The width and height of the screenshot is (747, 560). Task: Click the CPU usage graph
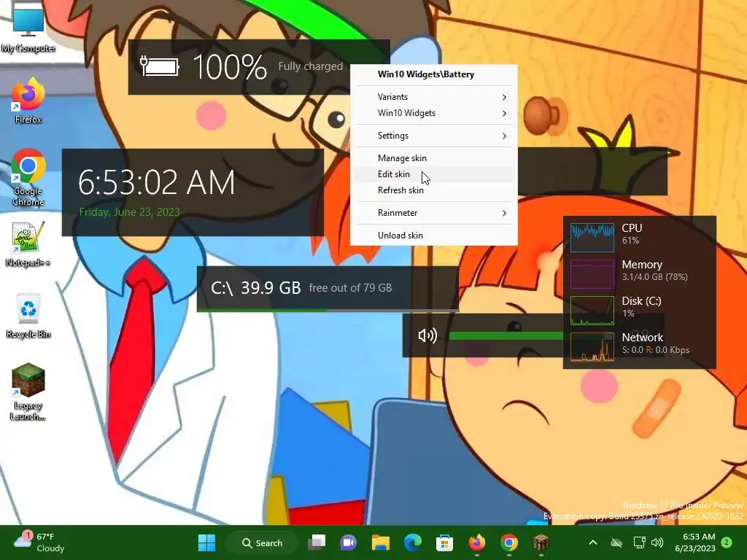[x=592, y=237]
